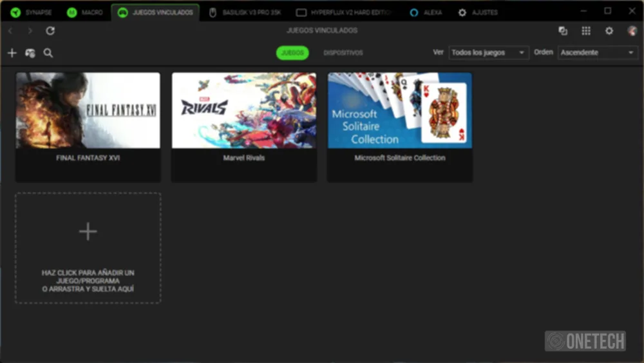Click the overlapping windows icon
Viewport: 644px width, 363px height.
pyautogui.click(x=563, y=31)
